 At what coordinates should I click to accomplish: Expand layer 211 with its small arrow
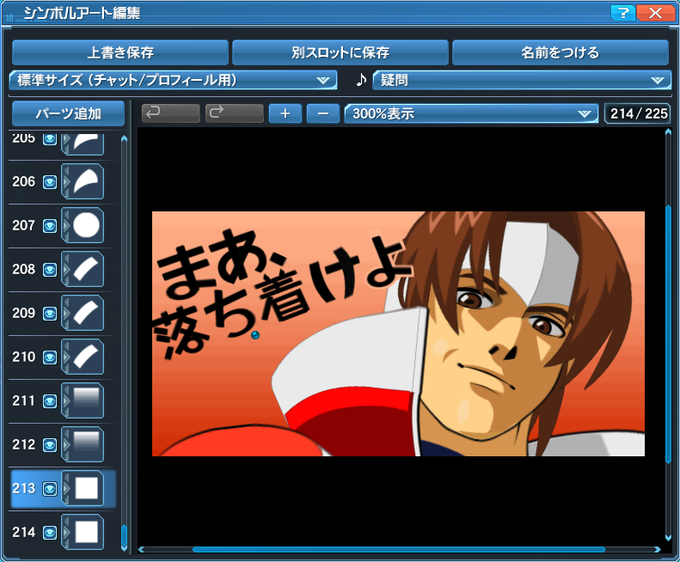66,400
